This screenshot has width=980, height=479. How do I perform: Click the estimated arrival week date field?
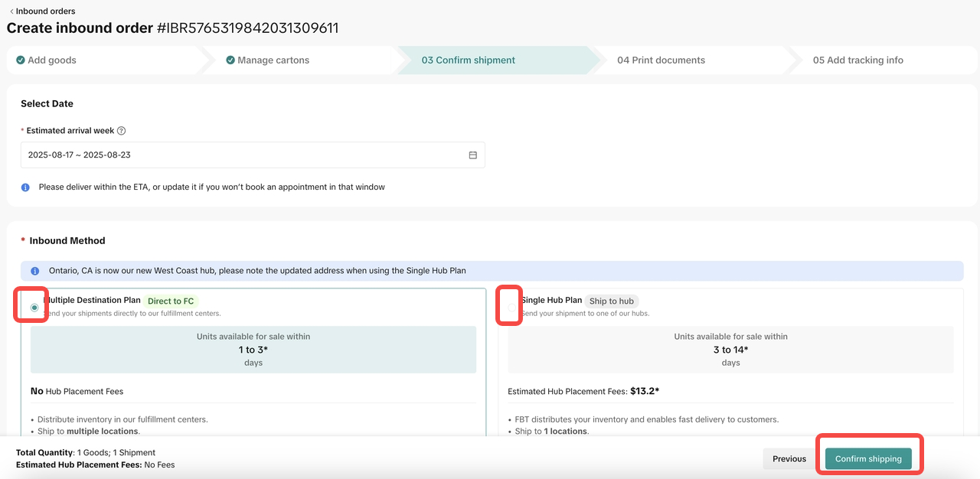click(x=245, y=155)
